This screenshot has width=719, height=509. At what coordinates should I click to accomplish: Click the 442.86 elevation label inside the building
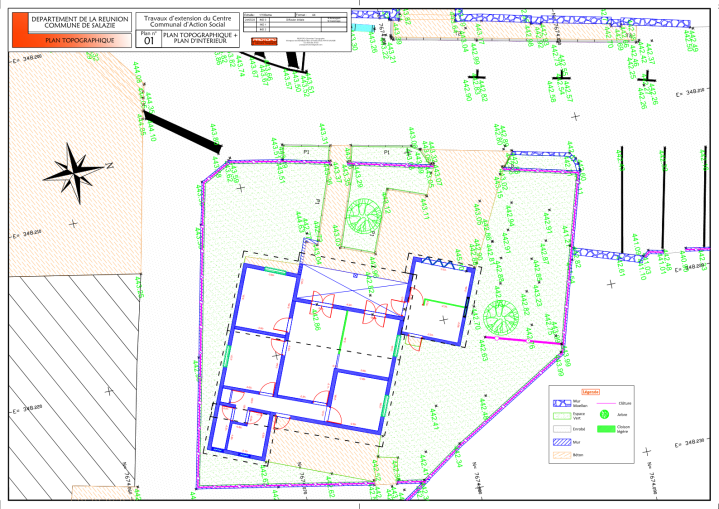point(315,320)
